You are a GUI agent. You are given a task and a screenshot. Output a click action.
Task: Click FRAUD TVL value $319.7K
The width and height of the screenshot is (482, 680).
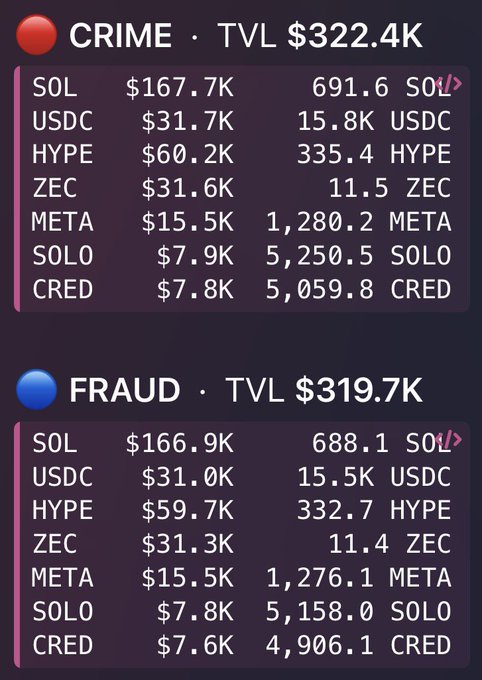tap(359, 390)
